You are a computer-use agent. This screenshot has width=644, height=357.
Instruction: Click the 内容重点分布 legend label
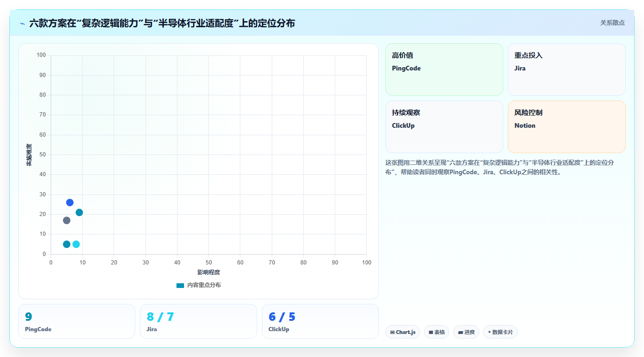[x=204, y=285]
